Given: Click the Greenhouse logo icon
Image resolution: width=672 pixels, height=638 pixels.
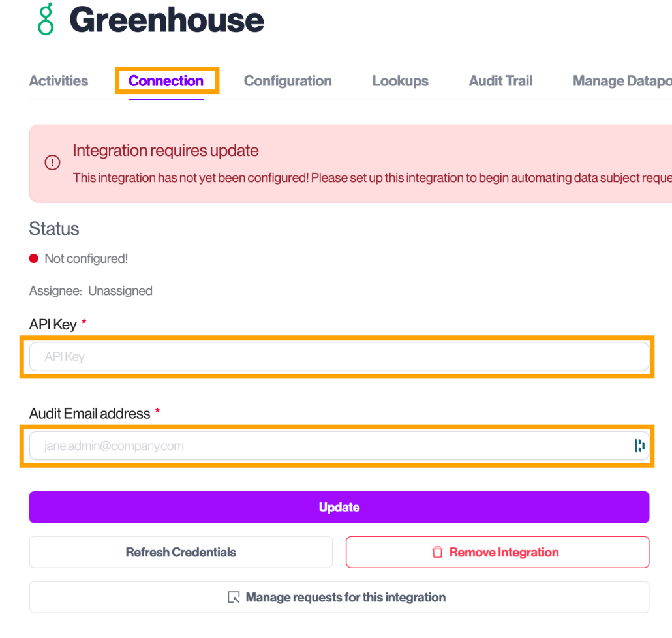Looking at the screenshot, I should 46,19.
